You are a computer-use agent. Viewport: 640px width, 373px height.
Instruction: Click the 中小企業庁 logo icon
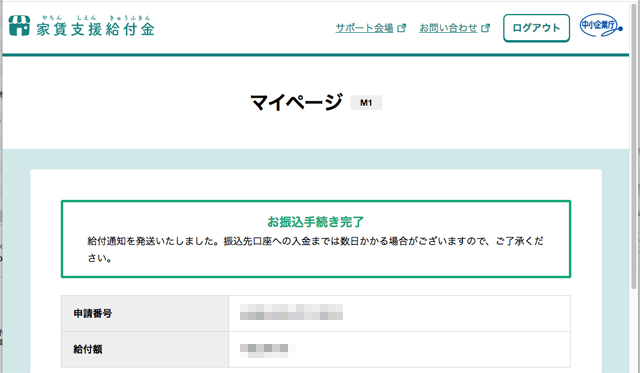point(601,25)
